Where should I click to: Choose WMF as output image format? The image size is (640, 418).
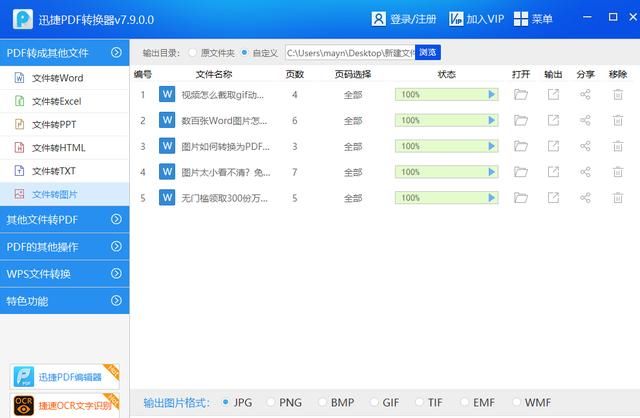(x=516, y=402)
